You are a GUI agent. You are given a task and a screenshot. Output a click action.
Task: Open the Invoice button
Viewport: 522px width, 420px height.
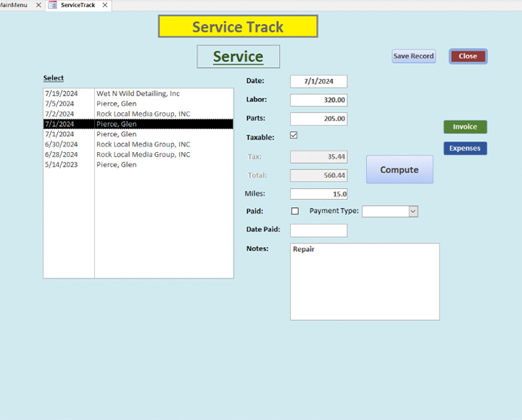[465, 127]
